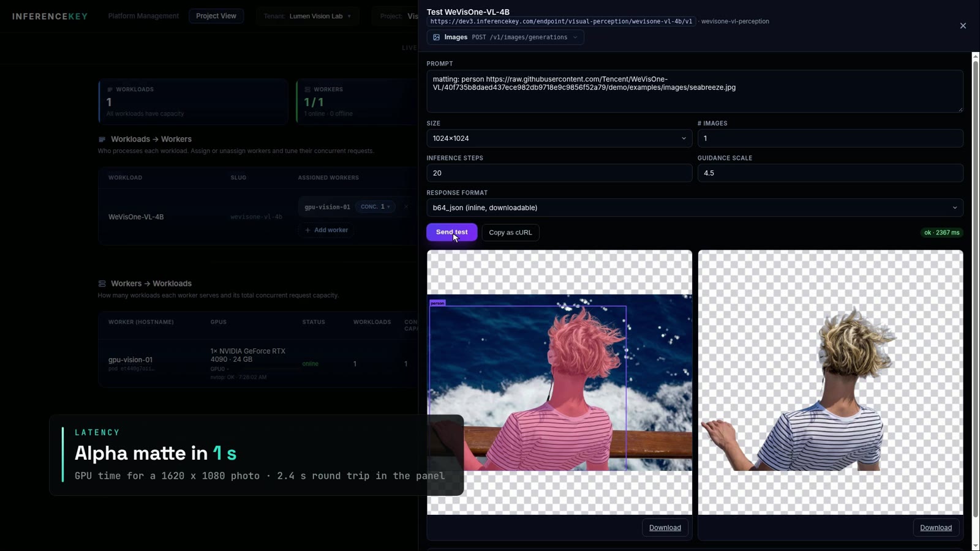Click the 'wevisone-vl-4b' slug cell
The width and height of the screenshot is (980, 551).
[x=256, y=217]
